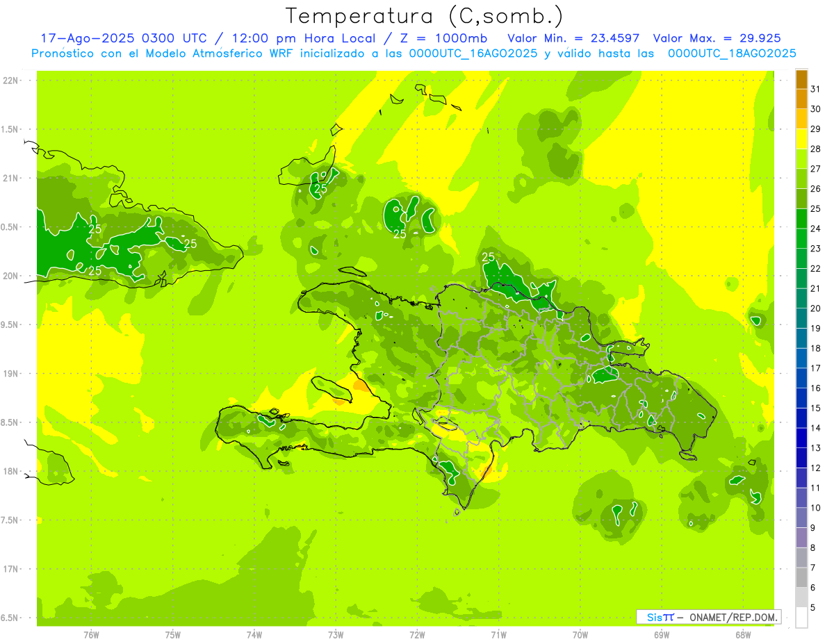Click the color bar label "24"
The height and width of the screenshot is (644, 834).
coord(816,229)
